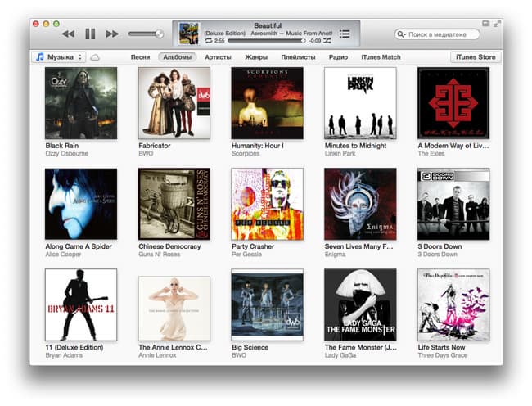Click the Beautiful song title in player

click(x=268, y=25)
